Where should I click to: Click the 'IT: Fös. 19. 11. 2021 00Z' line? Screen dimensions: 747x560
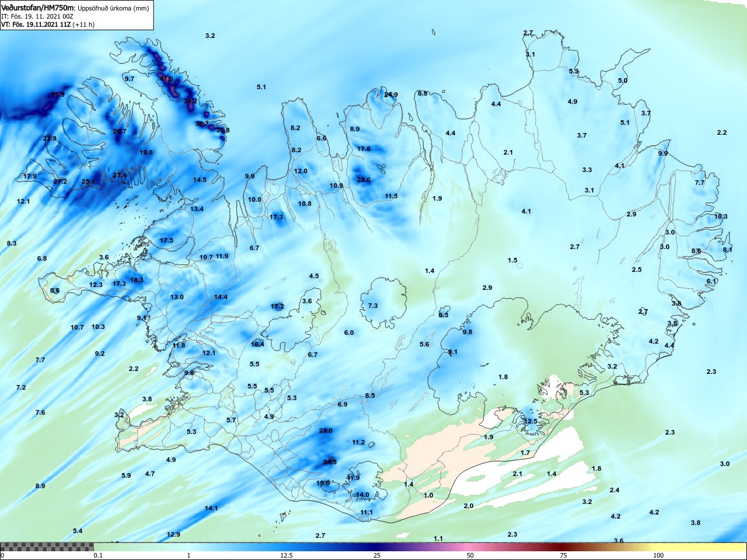(37, 16)
